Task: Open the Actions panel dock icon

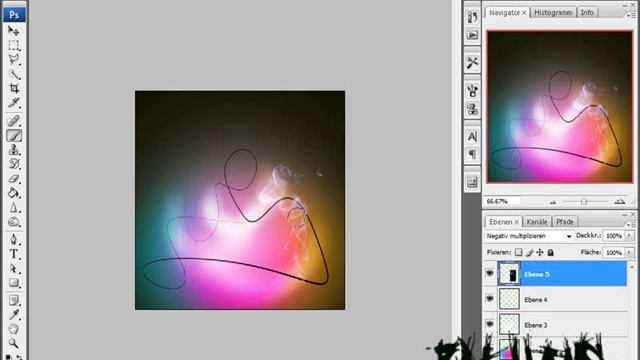Action: tap(472, 35)
